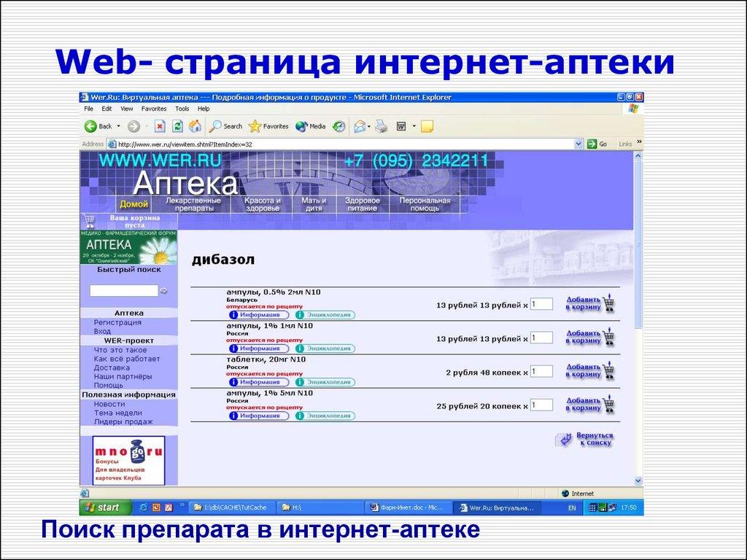
Task: Expand the address bar dropdown arrow
Action: point(578,144)
